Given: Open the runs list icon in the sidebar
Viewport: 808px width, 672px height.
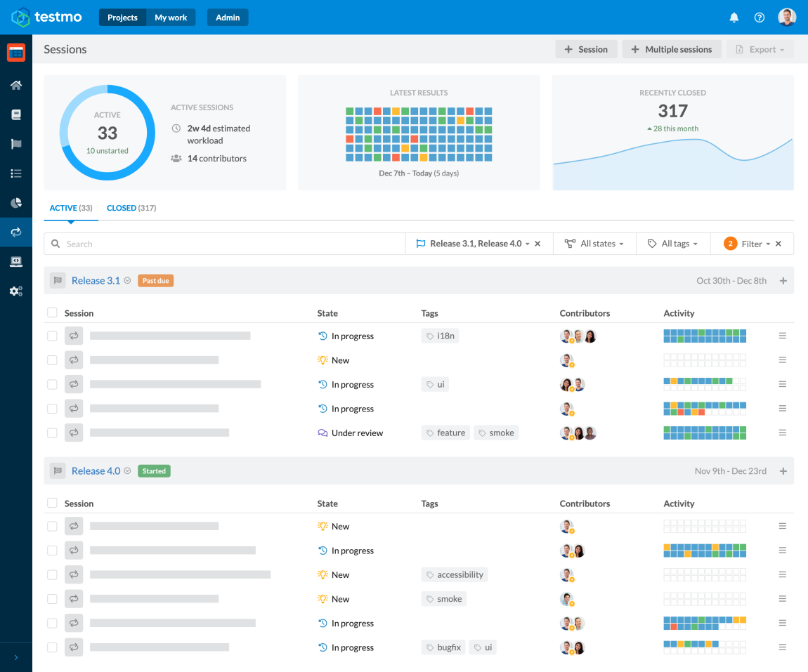Looking at the screenshot, I should click(x=16, y=173).
